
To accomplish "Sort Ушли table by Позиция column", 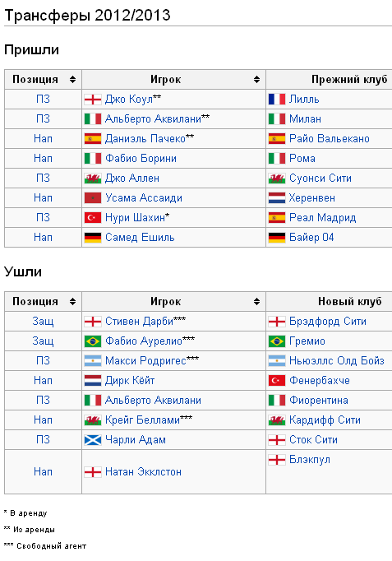I will point(72,302).
